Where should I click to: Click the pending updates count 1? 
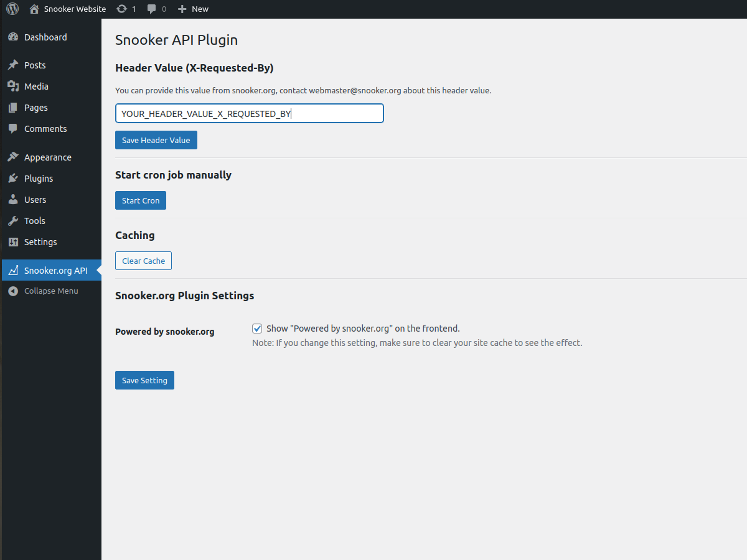click(134, 9)
